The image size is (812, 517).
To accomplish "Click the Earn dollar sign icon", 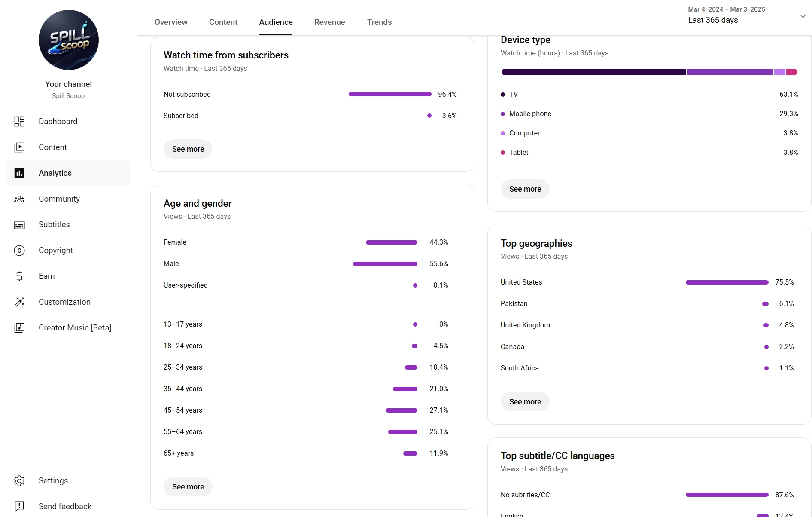I will click(19, 276).
